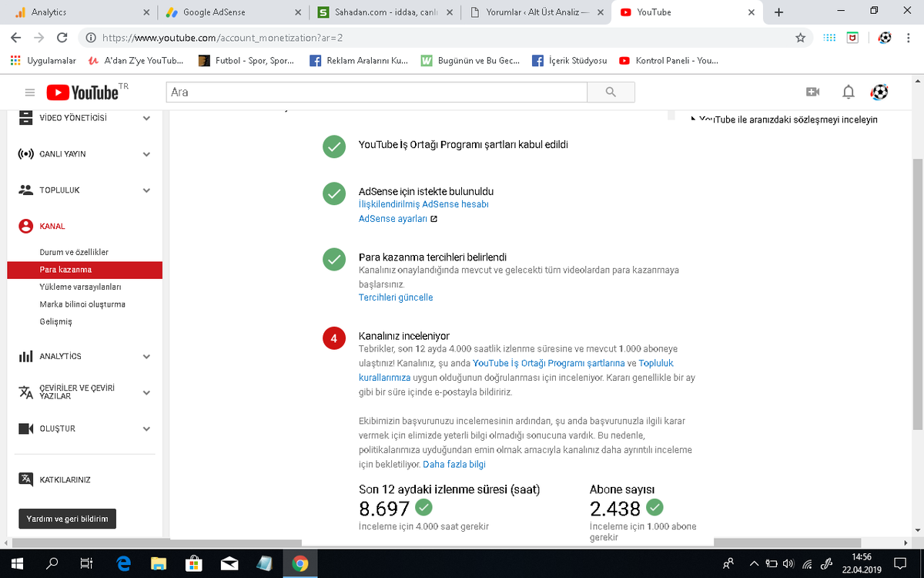The width and height of the screenshot is (924, 578).
Task: Click the Ara search field
Action: [377, 92]
